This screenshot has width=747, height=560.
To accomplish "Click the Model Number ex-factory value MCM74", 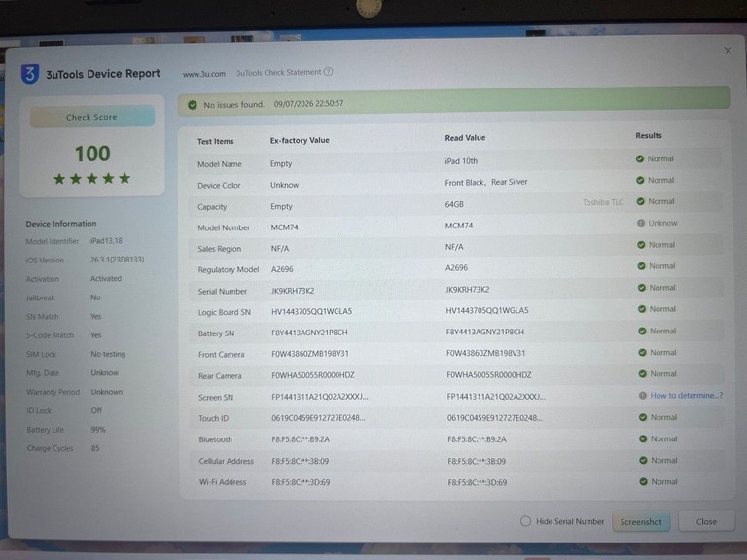I will coord(284,227).
